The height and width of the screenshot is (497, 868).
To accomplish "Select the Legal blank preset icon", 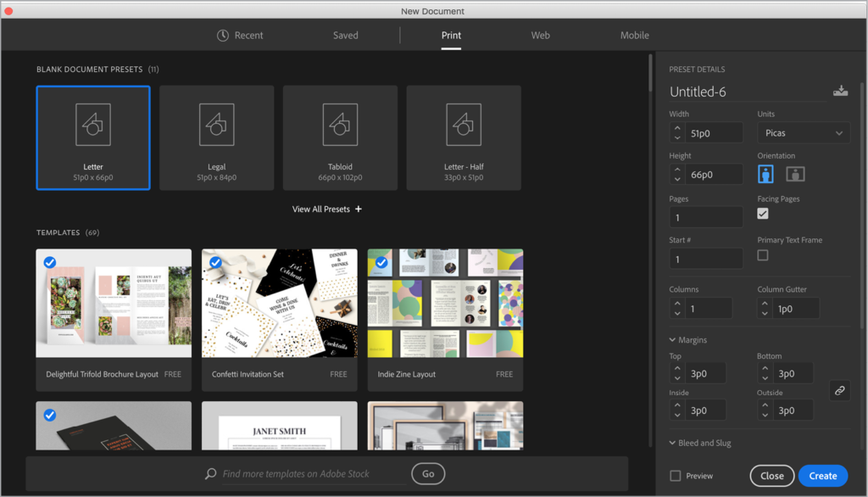I will [x=217, y=125].
